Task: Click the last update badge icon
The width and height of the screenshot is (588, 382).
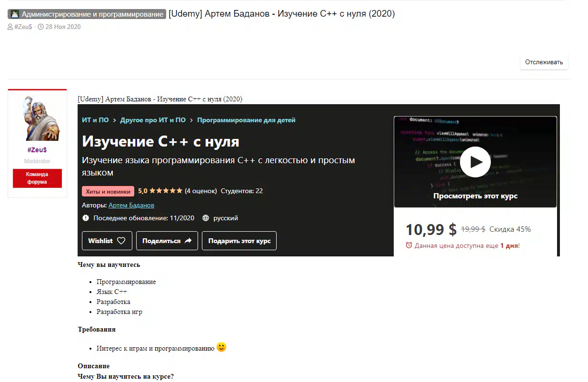Action: coord(86,218)
